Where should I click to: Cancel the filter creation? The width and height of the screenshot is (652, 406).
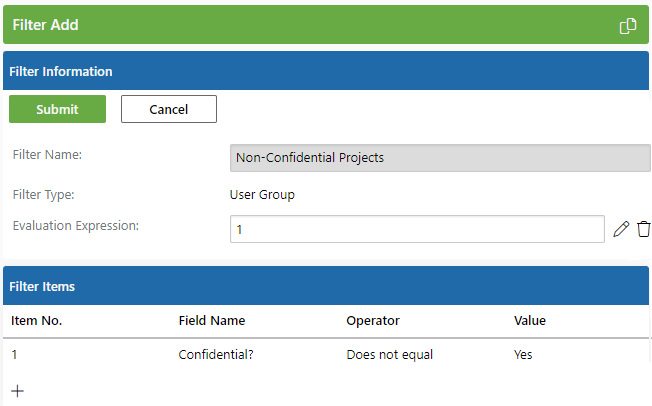169,109
